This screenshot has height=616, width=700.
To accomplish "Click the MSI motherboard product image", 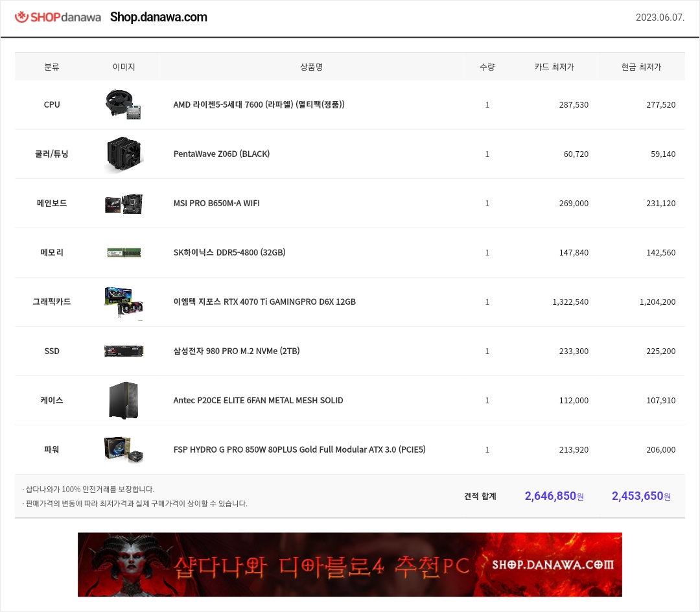I will pos(124,204).
